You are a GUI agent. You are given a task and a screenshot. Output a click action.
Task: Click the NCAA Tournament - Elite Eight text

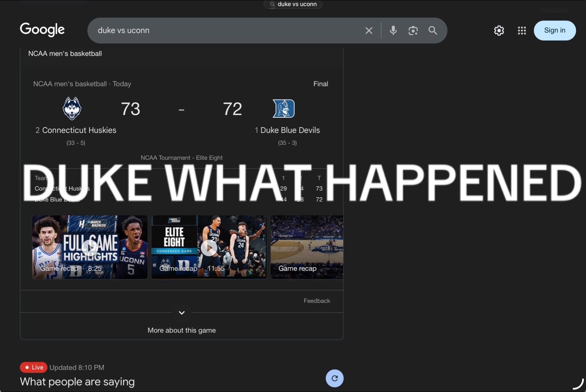tap(182, 158)
